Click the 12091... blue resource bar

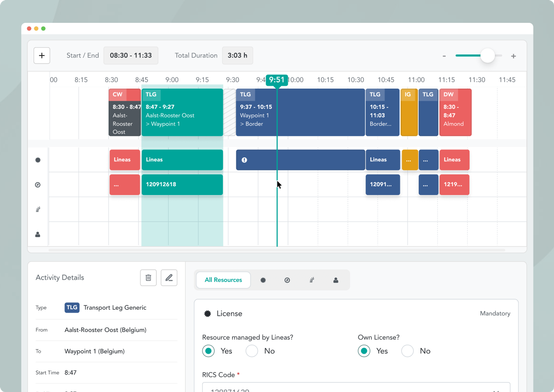[x=383, y=184]
